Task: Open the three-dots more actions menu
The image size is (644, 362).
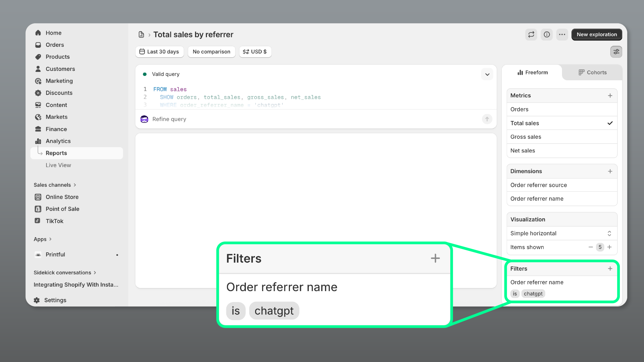Action: pos(562,34)
